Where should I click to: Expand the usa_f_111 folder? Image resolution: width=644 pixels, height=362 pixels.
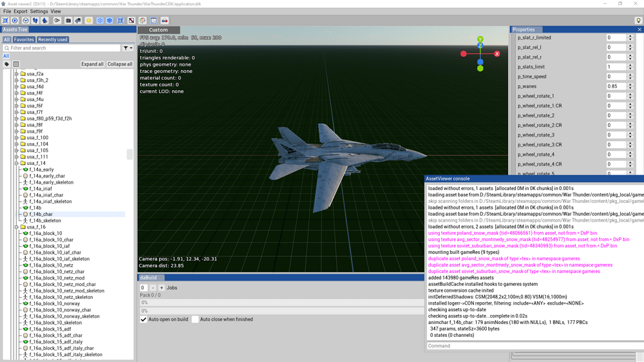[17, 157]
